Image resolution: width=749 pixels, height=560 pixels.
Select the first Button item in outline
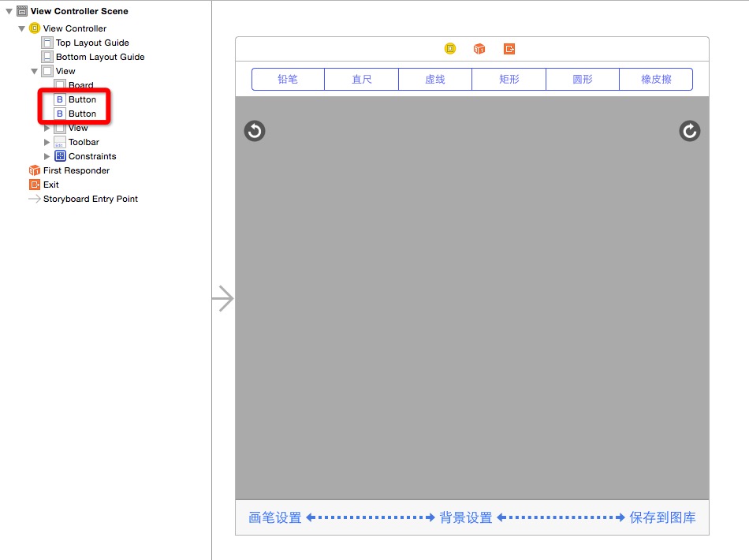click(x=82, y=99)
